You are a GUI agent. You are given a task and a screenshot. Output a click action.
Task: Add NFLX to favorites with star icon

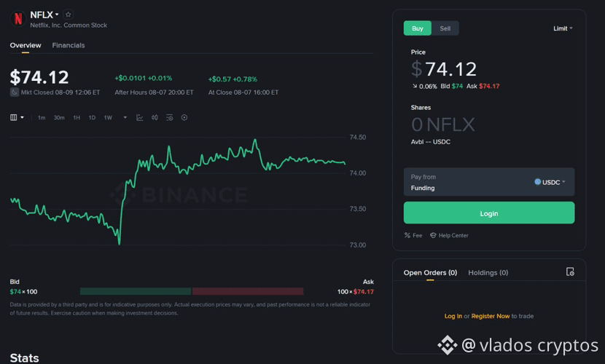pyautogui.click(x=69, y=15)
